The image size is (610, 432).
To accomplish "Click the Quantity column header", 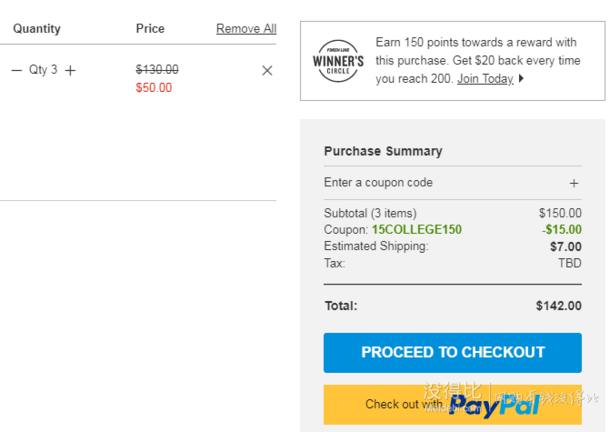I will [37, 29].
